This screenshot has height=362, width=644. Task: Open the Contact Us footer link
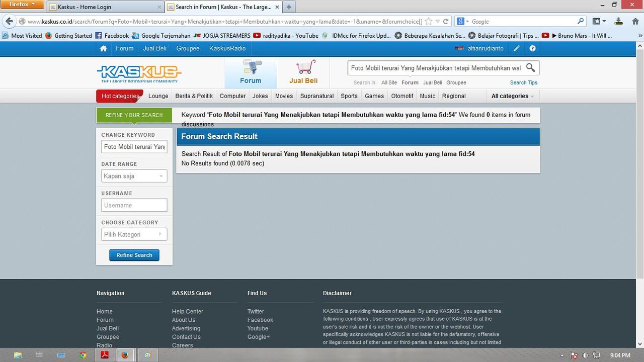pyautogui.click(x=186, y=337)
